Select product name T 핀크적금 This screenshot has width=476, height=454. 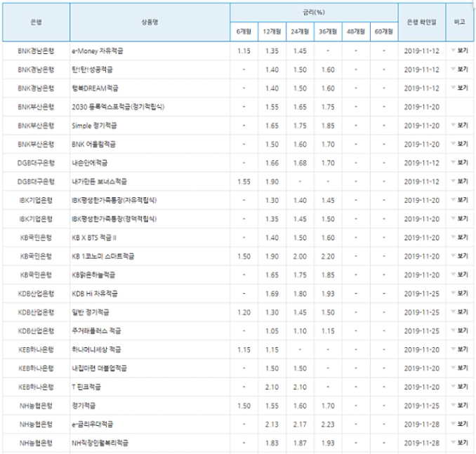86,387
